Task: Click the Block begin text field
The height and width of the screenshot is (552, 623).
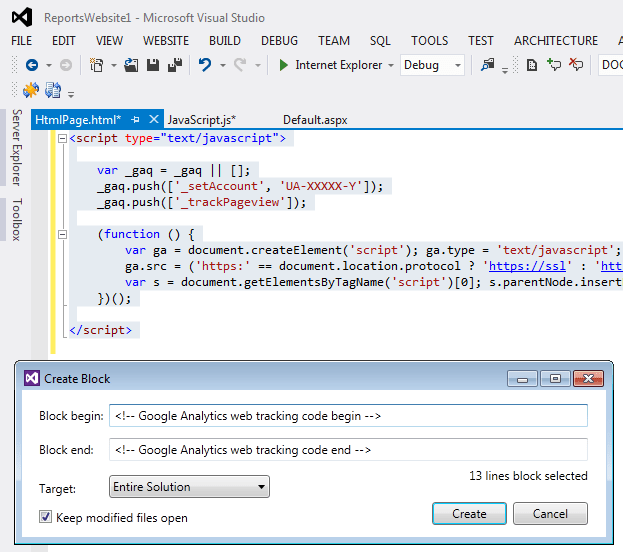Action: tap(348, 416)
